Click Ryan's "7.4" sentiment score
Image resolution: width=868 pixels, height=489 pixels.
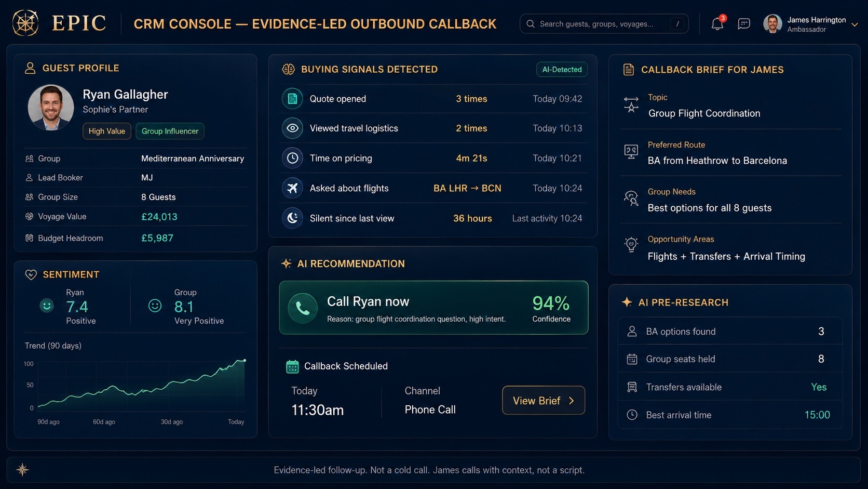(x=77, y=307)
